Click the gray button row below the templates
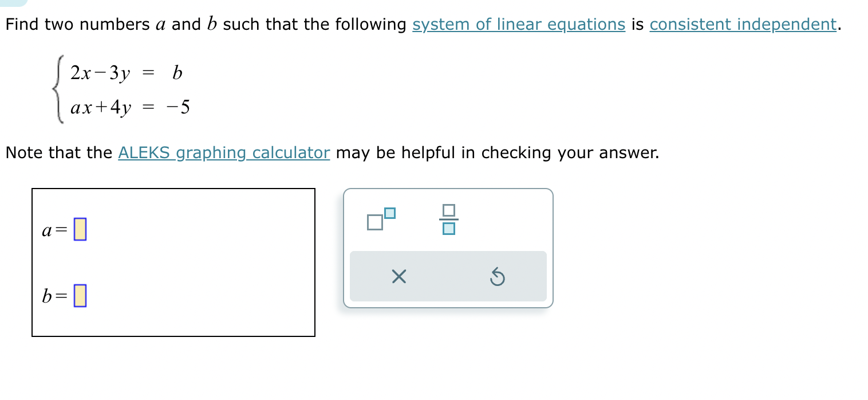 pyautogui.click(x=448, y=277)
